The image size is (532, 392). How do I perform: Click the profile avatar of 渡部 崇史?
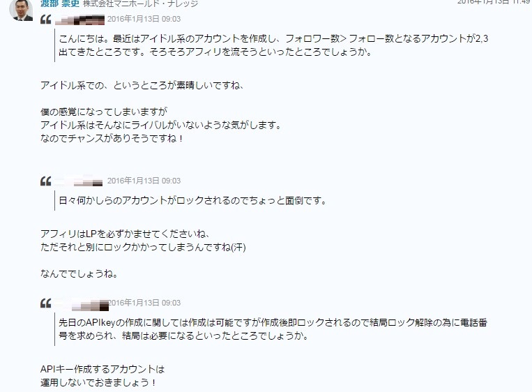pos(21,10)
